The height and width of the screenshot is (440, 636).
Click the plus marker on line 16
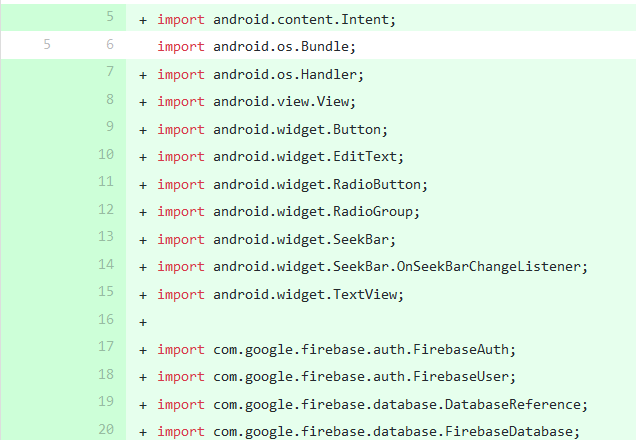143,322
